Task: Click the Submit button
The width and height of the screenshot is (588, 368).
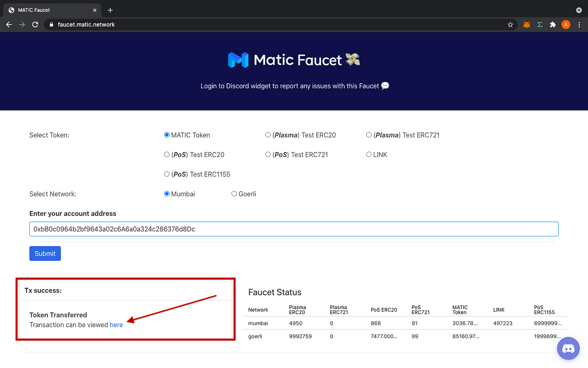Action: (45, 254)
